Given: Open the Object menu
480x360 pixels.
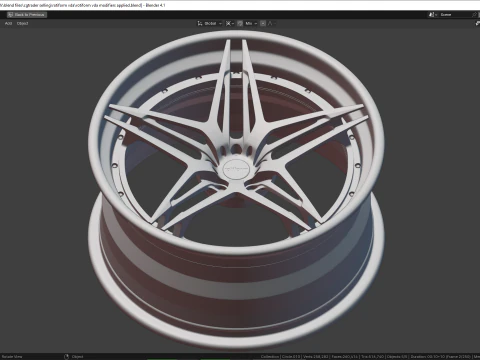Looking at the screenshot, I should 22,23.
